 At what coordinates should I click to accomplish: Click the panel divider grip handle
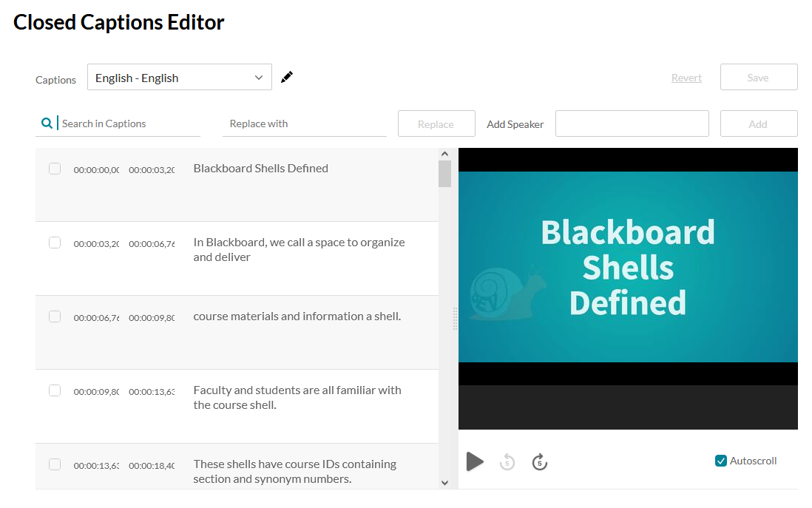pos(455,319)
